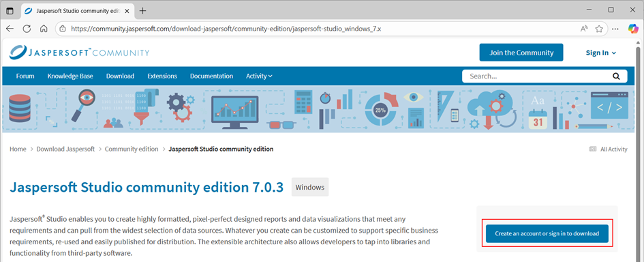This screenshot has height=262, width=644.
Task: Click the Jaspersoft Community logo
Action: coord(80,53)
